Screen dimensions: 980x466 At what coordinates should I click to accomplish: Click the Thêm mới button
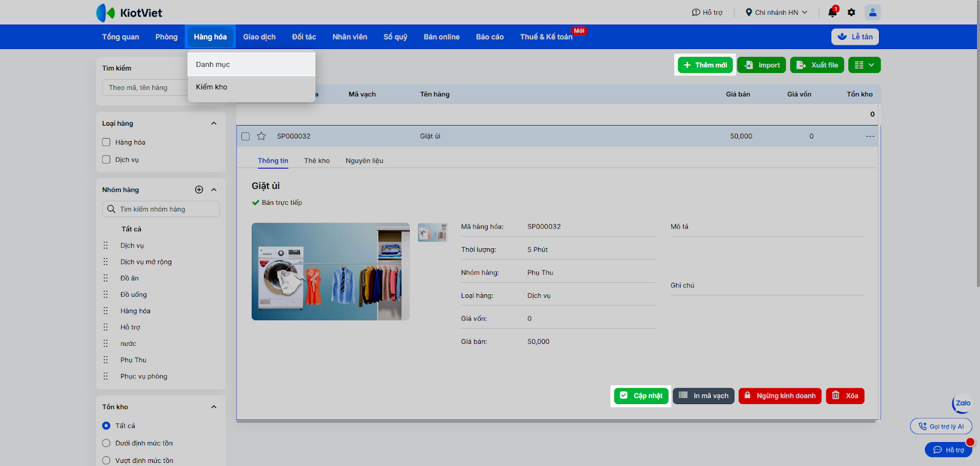[705, 65]
